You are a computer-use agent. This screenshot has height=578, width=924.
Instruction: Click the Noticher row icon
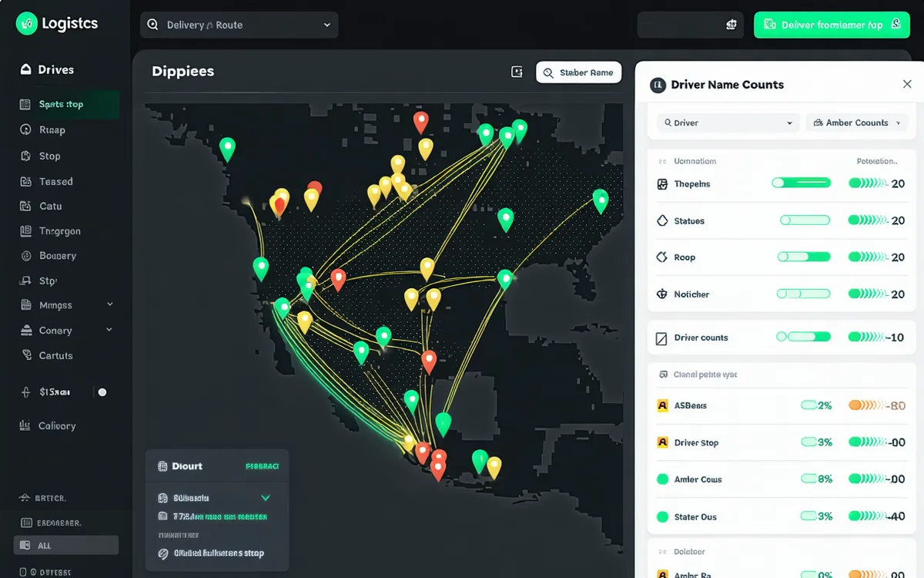661,294
